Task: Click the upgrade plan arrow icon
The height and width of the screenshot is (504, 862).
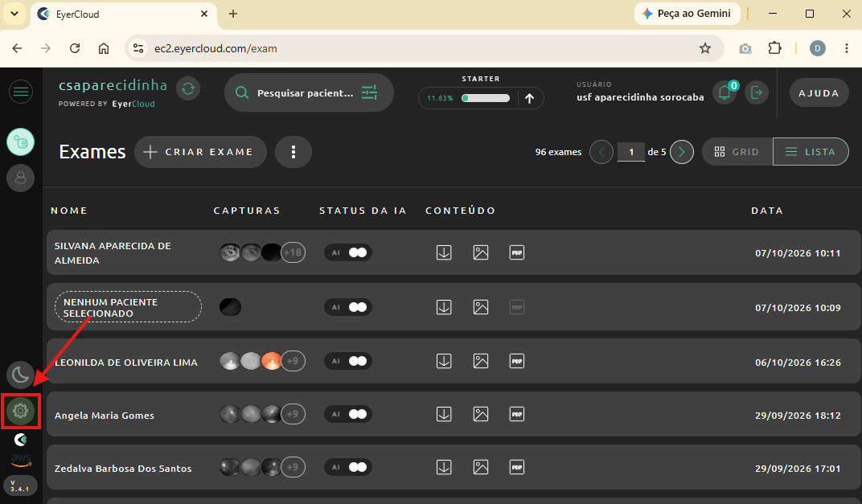Action: [529, 98]
